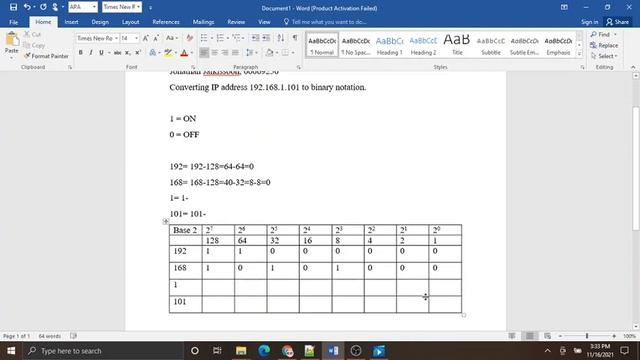Image resolution: width=640 pixels, height=360 pixels.
Task: Cut selected text
Action: (x=32, y=35)
